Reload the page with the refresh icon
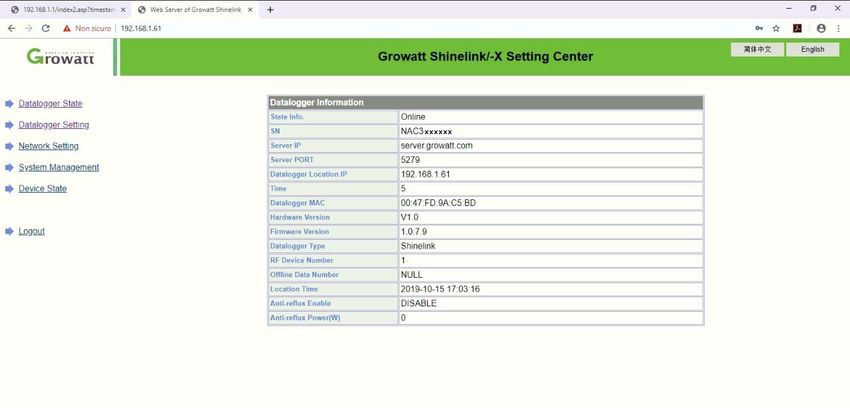Image resolution: width=850 pixels, height=408 pixels. point(46,28)
